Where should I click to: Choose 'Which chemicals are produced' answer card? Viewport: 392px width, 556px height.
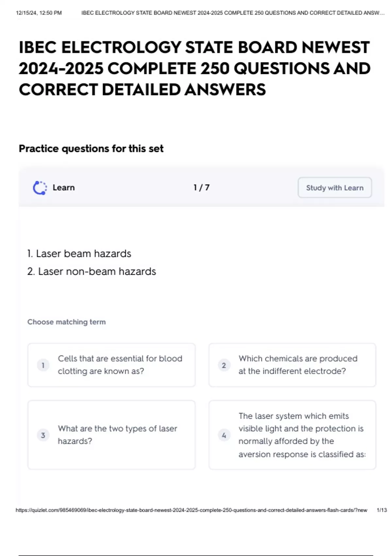(x=292, y=365)
